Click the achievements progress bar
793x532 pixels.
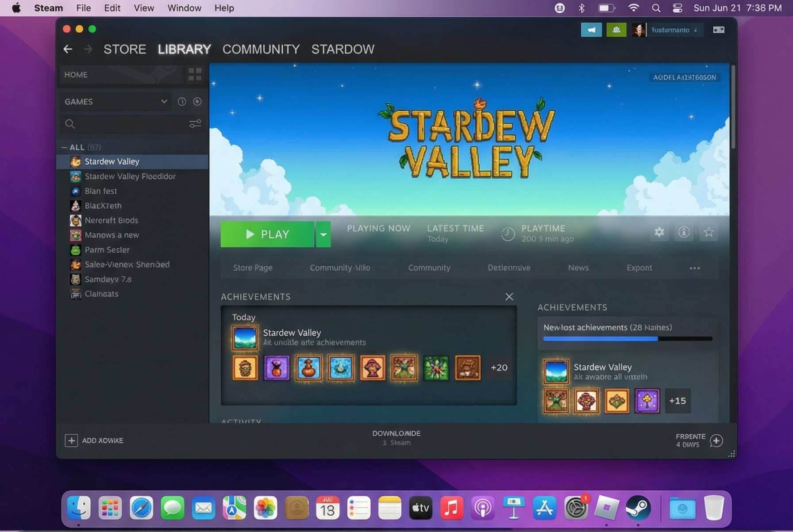tap(627, 339)
